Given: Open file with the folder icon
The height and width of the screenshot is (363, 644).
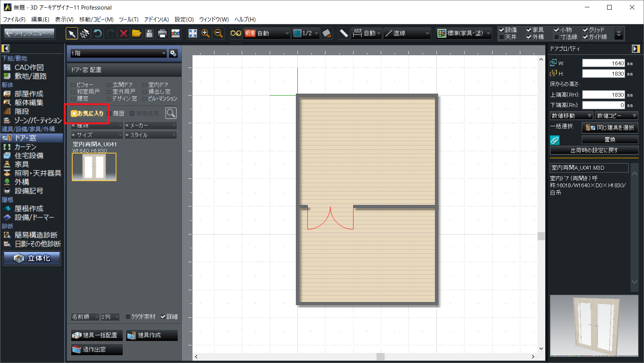Looking at the screenshot, I should pos(136,34).
